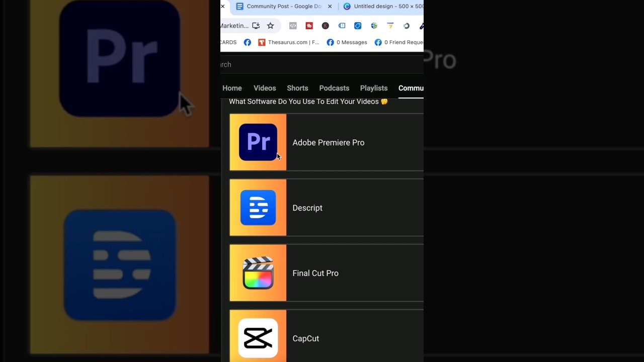Open the channel Podcasts tab

pos(334,88)
